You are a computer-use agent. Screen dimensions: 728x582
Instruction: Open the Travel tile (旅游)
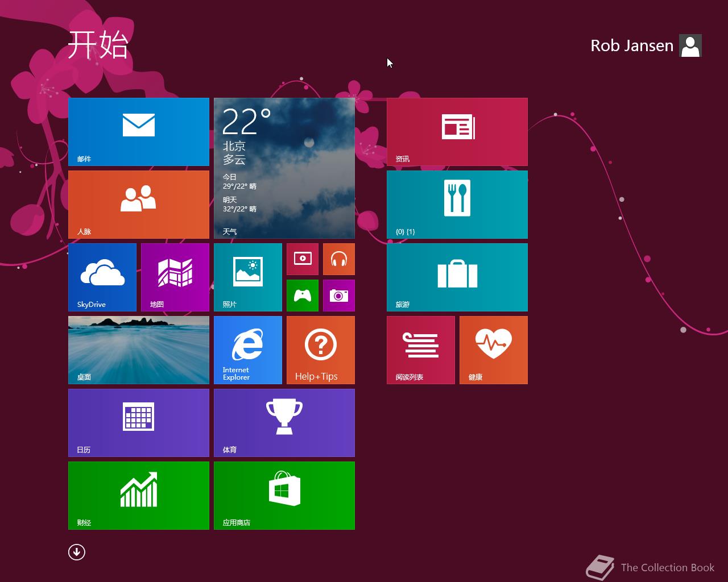pyautogui.click(x=457, y=277)
